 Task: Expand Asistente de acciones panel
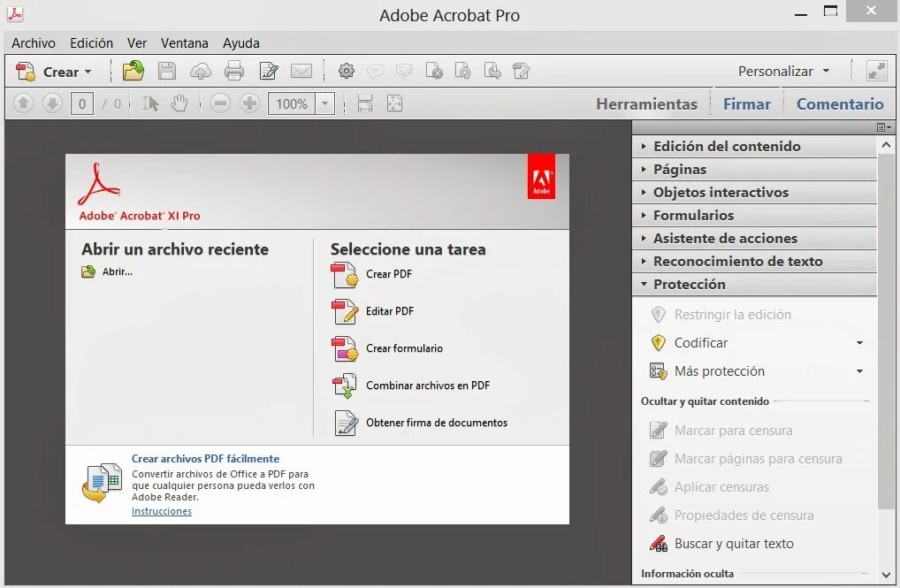[754, 238]
